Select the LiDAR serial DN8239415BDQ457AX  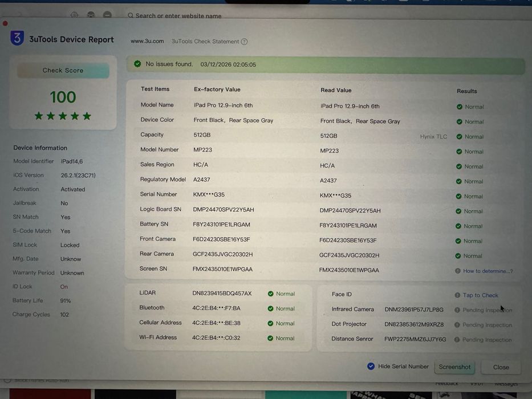(x=222, y=293)
